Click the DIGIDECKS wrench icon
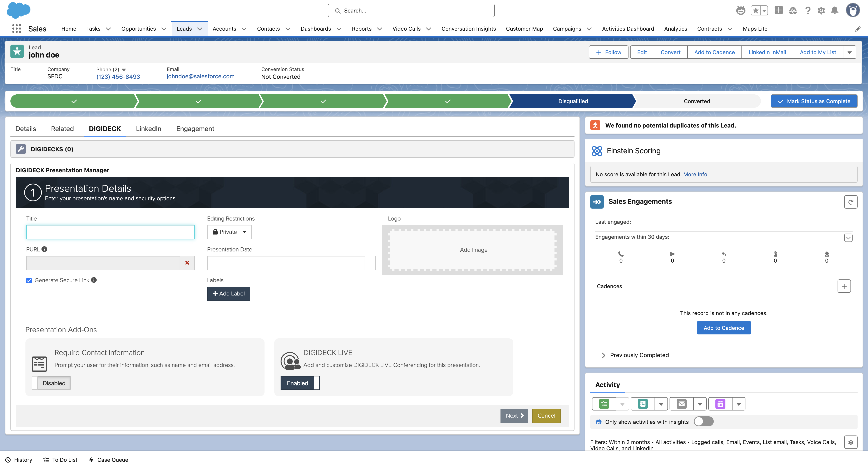This screenshot has height=468, width=868. tap(21, 149)
